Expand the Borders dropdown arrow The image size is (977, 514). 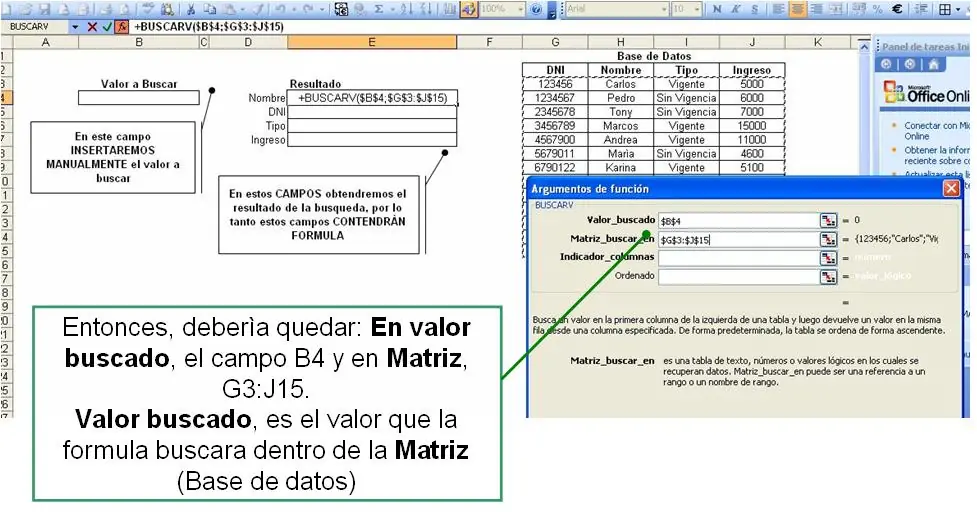[958, 9]
